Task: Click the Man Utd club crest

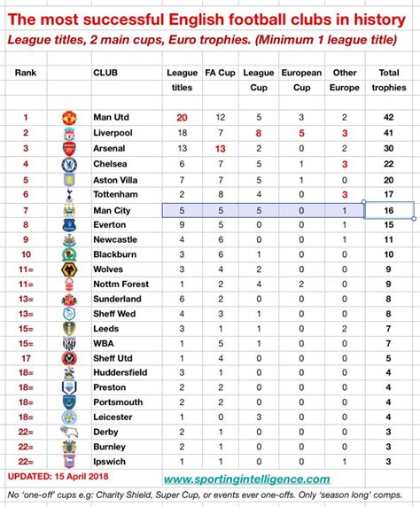Action: [69, 118]
